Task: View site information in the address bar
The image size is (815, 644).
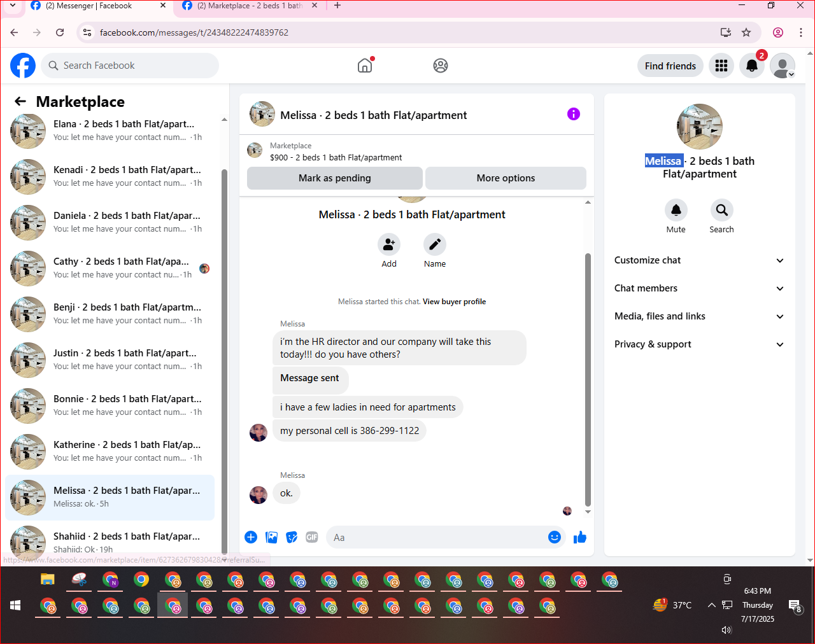Action: pos(87,32)
